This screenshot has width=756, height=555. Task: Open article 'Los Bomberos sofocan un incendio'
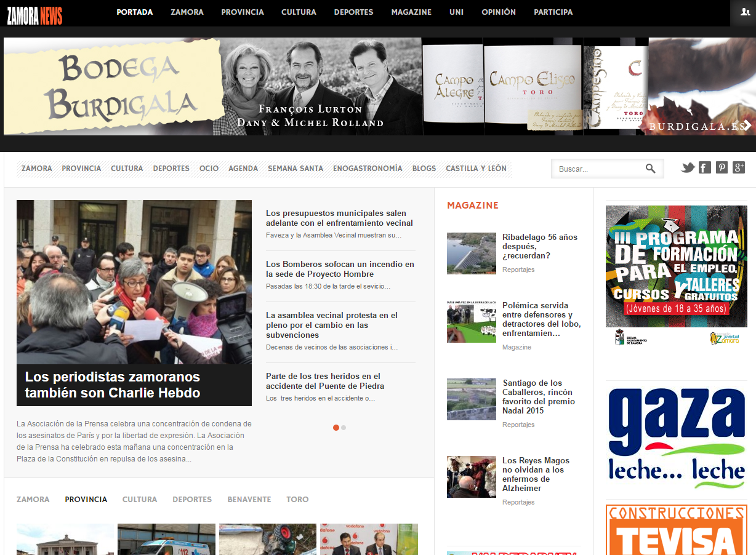340,269
